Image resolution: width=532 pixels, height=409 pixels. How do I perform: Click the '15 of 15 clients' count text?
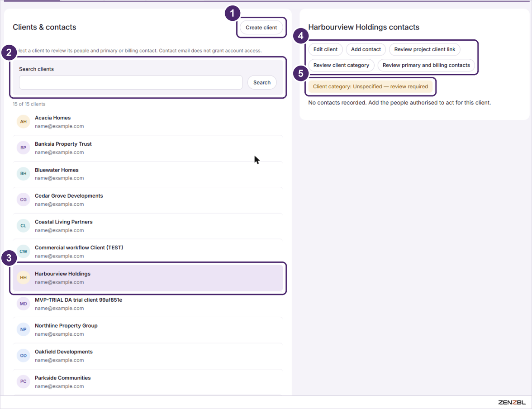(29, 104)
